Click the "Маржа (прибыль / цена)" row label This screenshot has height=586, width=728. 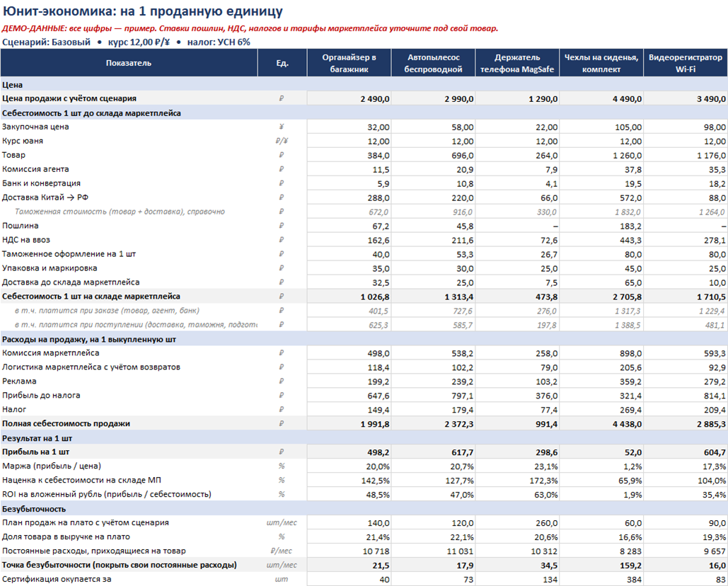[x=52, y=466]
